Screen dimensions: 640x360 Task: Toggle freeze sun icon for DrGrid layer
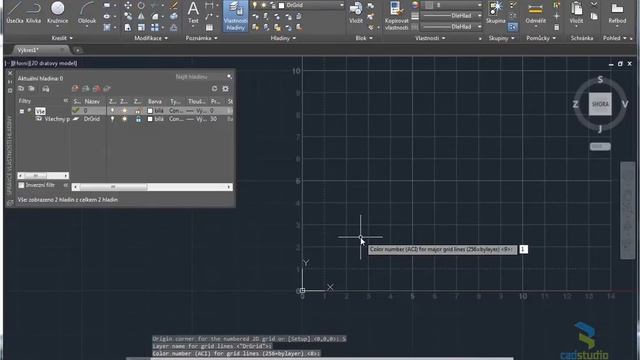pyautogui.click(x=125, y=119)
